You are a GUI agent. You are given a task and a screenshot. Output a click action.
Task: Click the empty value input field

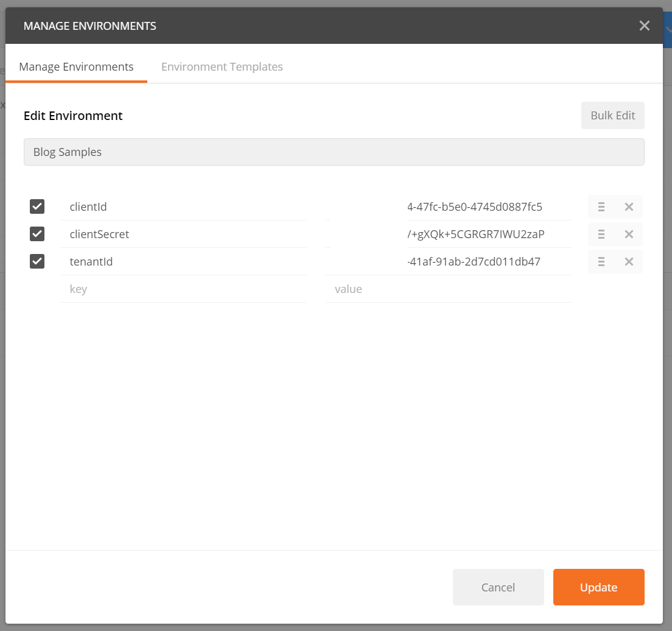(x=449, y=289)
